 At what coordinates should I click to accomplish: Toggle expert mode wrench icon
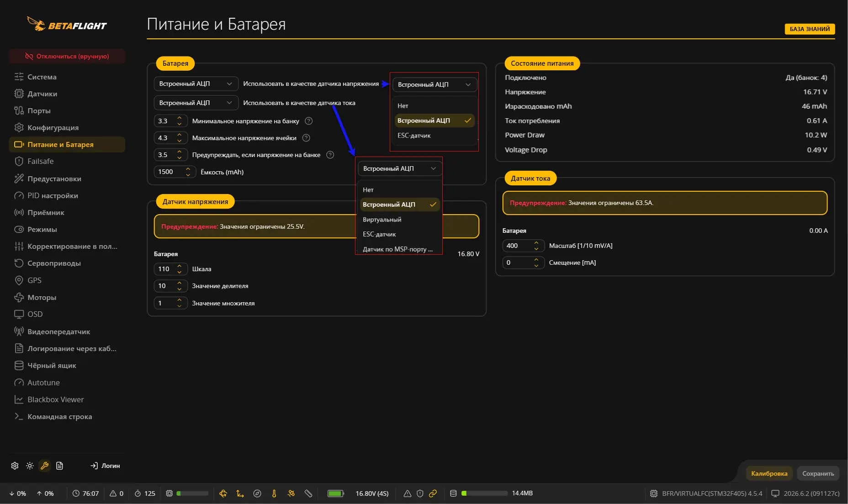click(x=44, y=466)
